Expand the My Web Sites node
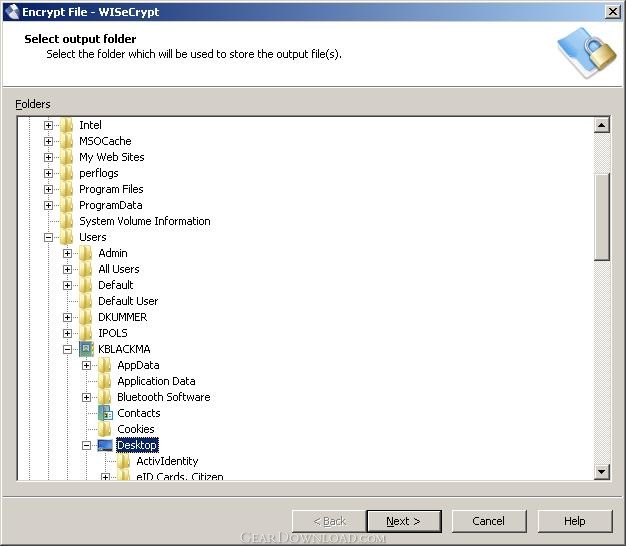The image size is (626, 546). (x=48, y=157)
